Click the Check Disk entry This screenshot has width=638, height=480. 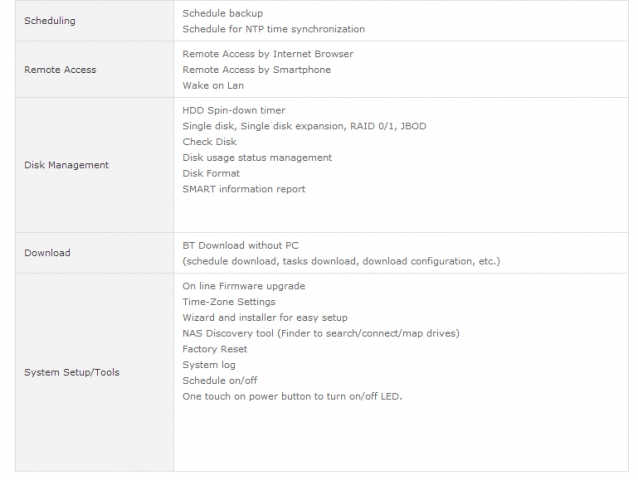point(211,142)
